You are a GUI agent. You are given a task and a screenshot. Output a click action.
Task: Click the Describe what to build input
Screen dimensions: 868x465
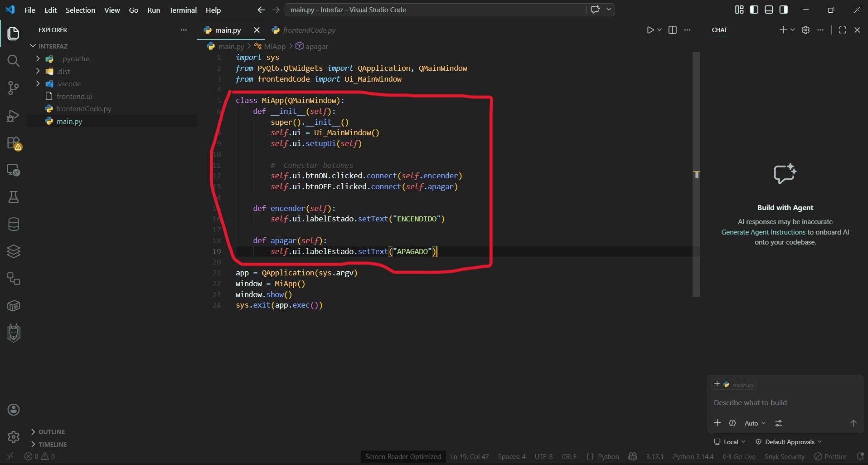coord(785,403)
